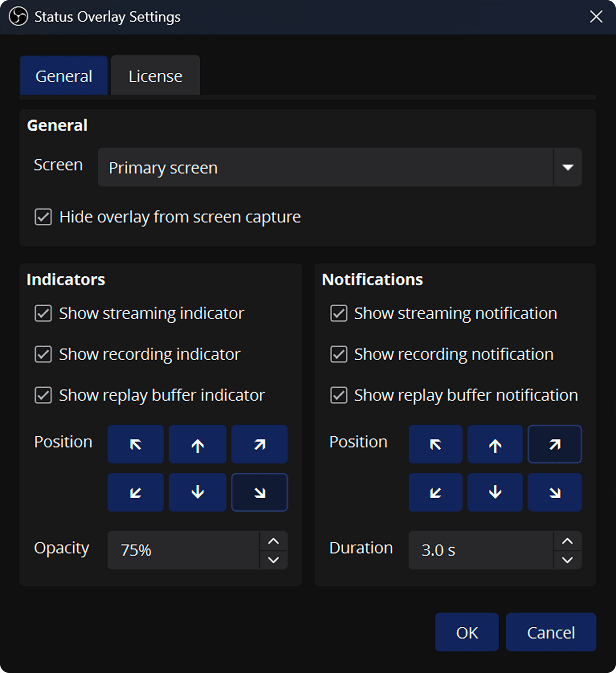
Task: Increase Duration with up arrow
Action: [567, 541]
